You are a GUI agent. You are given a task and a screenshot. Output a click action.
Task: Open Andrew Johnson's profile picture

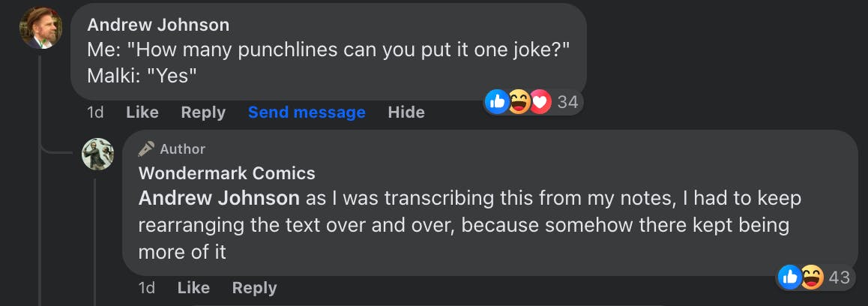[x=40, y=28]
